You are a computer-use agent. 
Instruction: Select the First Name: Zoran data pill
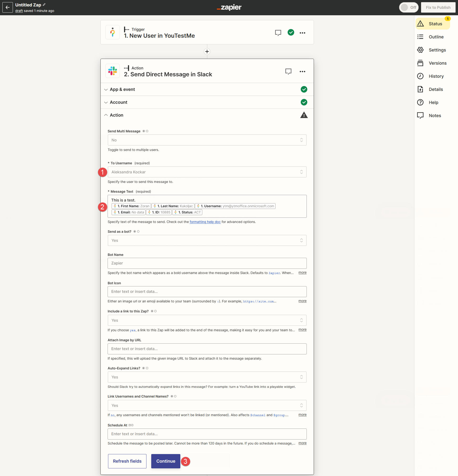point(131,206)
